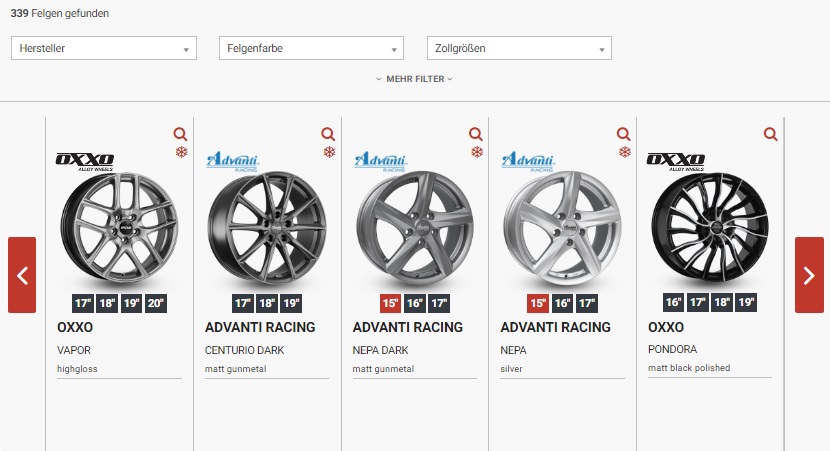The height and width of the screenshot is (451, 830).
Task: Click magnifier icon on Centurio Dark card
Action: point(328,134)
